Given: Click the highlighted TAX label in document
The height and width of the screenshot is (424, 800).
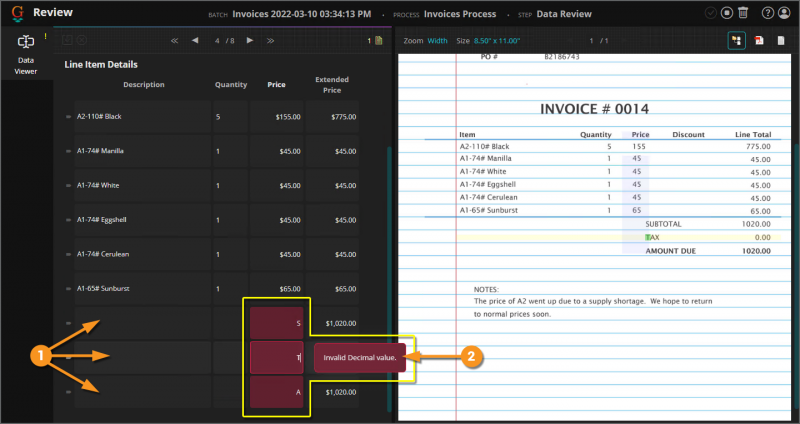Looking at the screenshot, I should pos(652,237).
